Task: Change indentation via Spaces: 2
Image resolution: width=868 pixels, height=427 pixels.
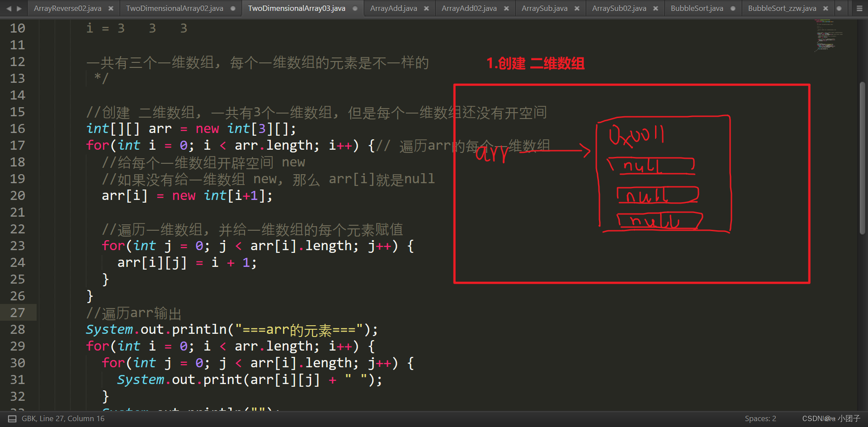Action: 760,419
